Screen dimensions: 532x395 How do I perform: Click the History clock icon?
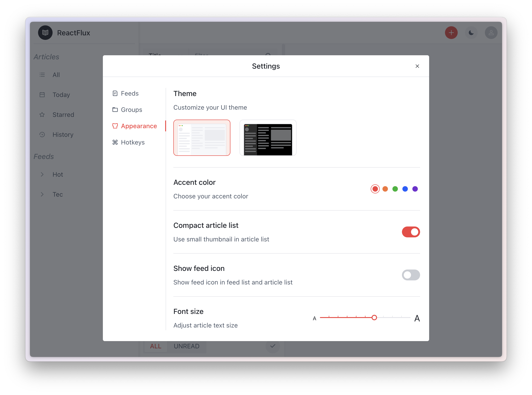click(x=42, y=135)
